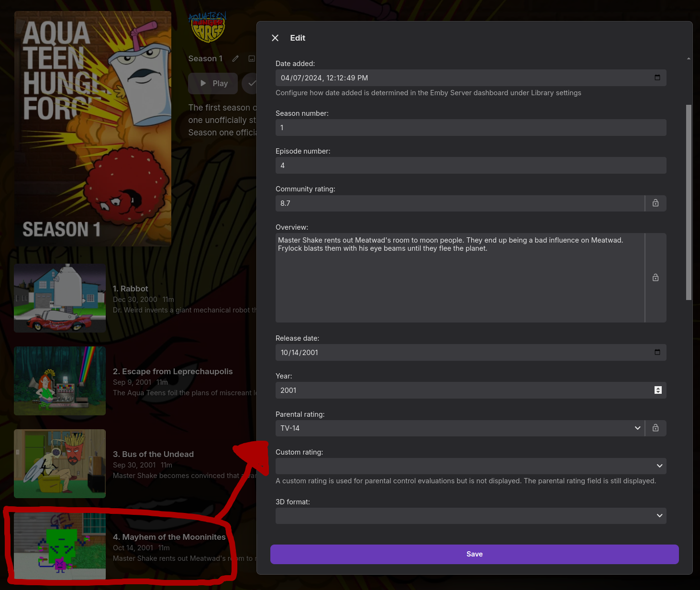
Task: Toggle lock on Community rating field
Action: tap(656, 203)
